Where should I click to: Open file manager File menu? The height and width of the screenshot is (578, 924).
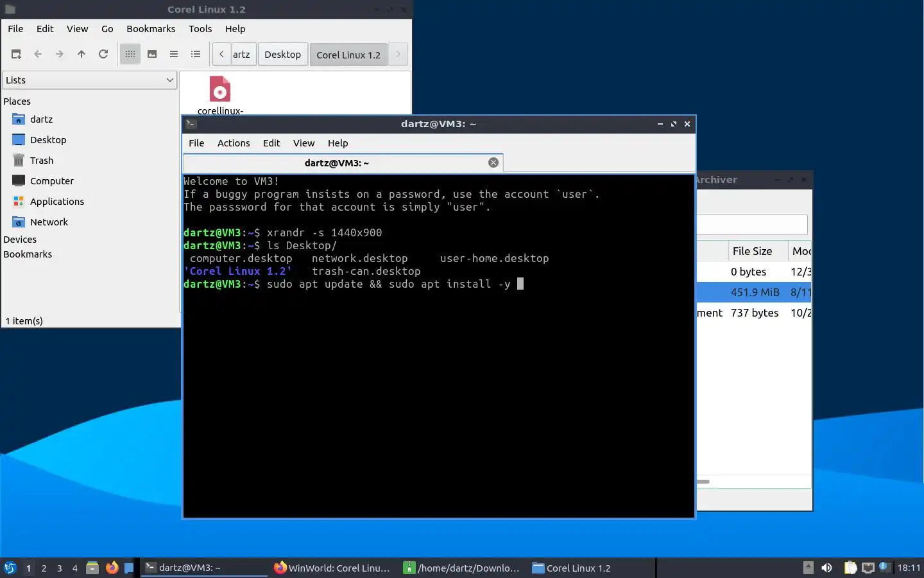(x=15, y=29)
